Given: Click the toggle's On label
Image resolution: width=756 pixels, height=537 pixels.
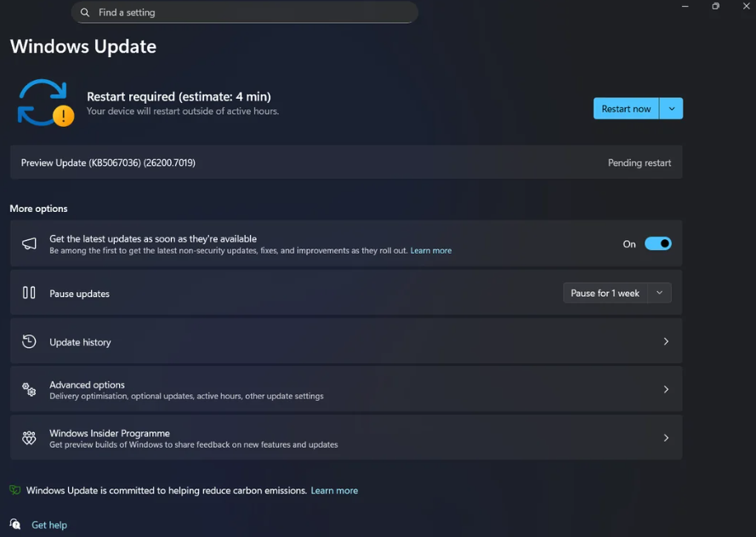Looking at the screenshot, I should click(x=629, y=244).
